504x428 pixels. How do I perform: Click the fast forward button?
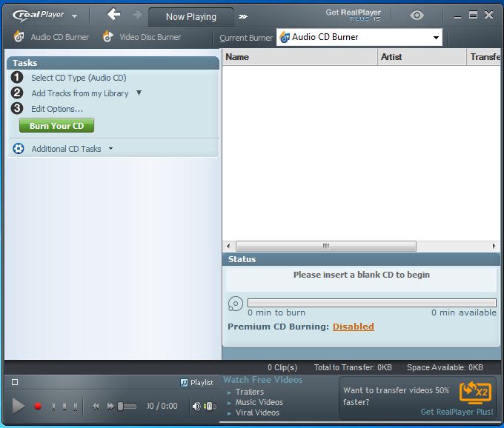coord(110,407)
